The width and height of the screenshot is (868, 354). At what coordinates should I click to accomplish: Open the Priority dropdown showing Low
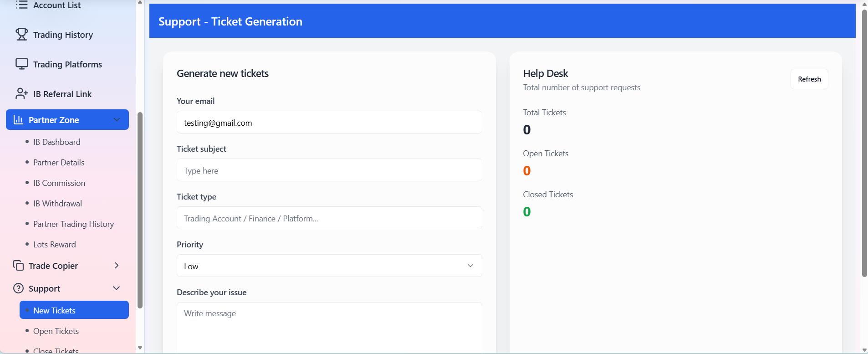pyautogui.click(x=329, y=266)
